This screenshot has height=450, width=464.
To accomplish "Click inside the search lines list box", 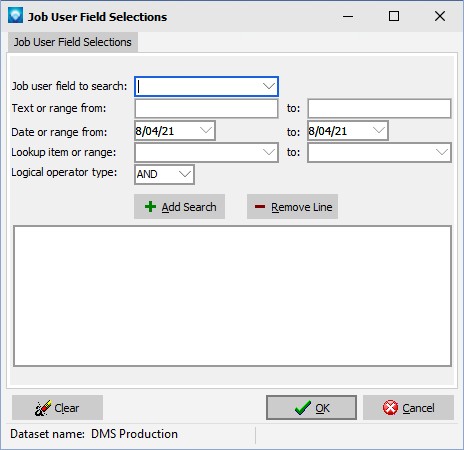I will coord(232,296).
